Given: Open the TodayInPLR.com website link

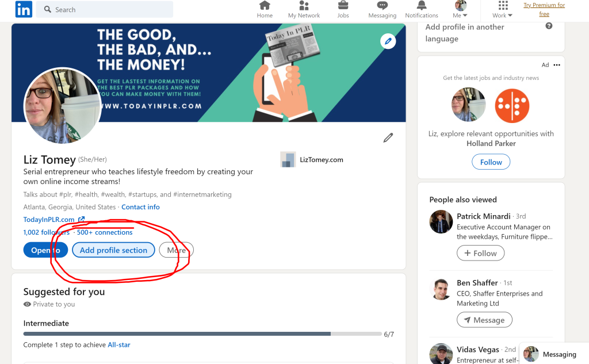Looking at the screenshot, I should (49, 219).
